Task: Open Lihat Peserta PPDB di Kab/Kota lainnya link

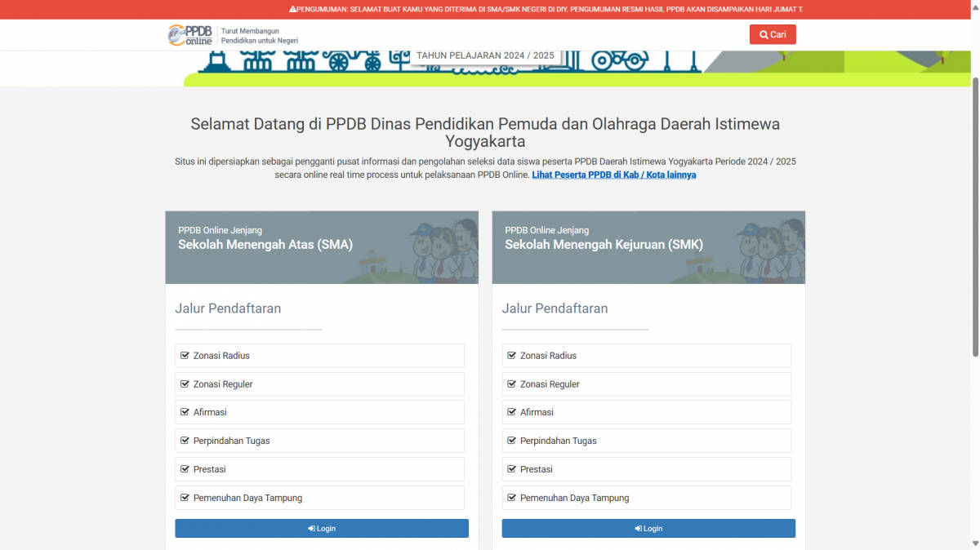Action: pyautogui.click(x=614, y=174)
